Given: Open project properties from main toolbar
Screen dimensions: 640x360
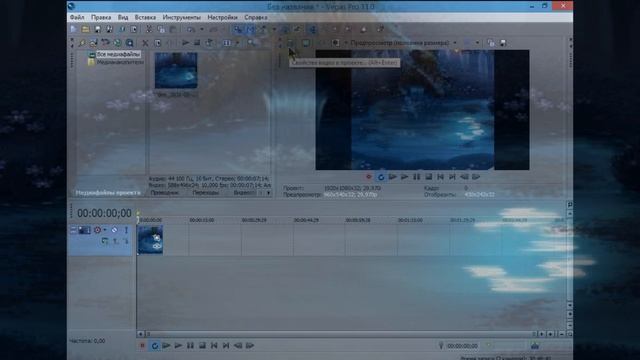Looking at the screenshot, I should pyautogui.click(x=133, y=29).
